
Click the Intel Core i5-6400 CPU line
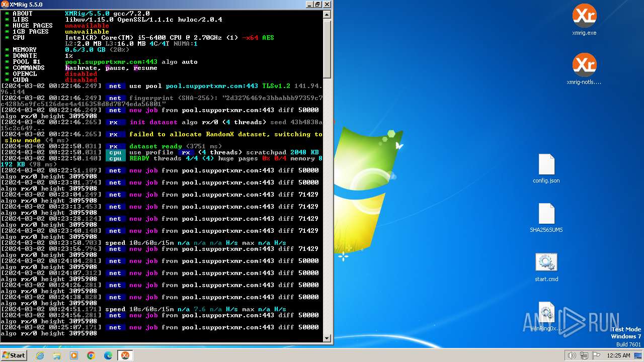tap(139, 38)
